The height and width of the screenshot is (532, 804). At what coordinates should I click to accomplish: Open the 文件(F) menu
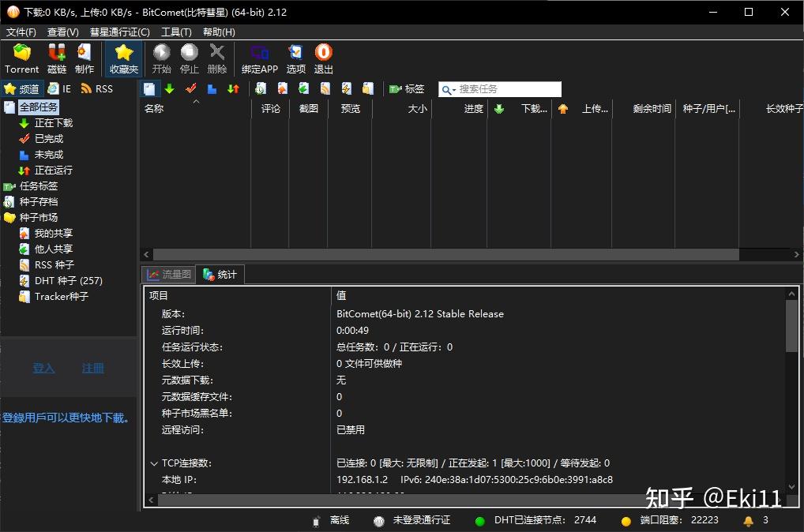21,32
